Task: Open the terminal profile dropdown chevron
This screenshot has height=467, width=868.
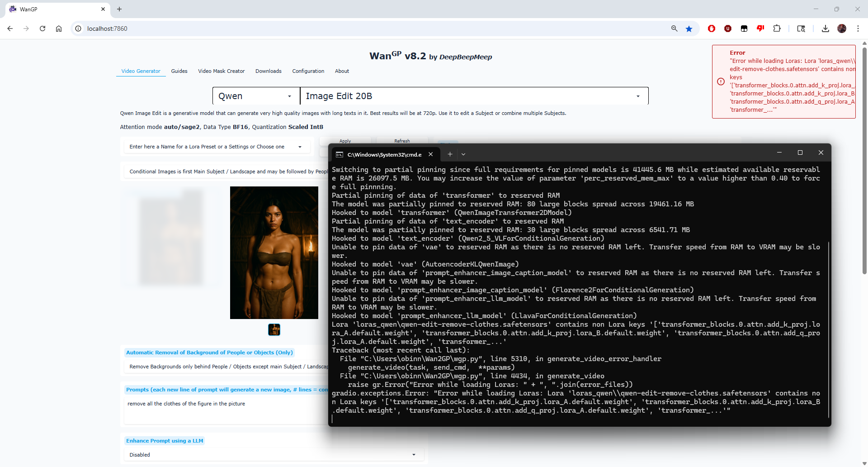Action: [463, 154]
